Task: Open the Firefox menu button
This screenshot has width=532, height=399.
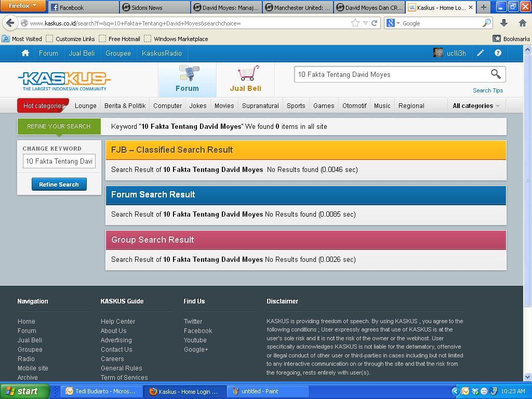Action: 23,6
